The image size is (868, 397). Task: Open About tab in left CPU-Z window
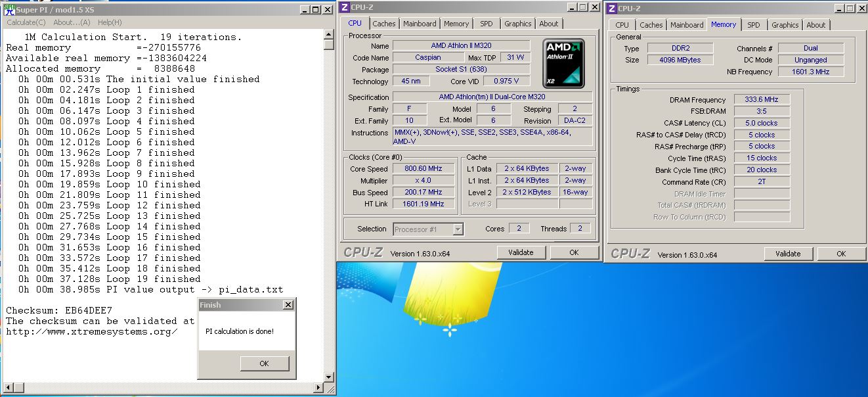549,24
